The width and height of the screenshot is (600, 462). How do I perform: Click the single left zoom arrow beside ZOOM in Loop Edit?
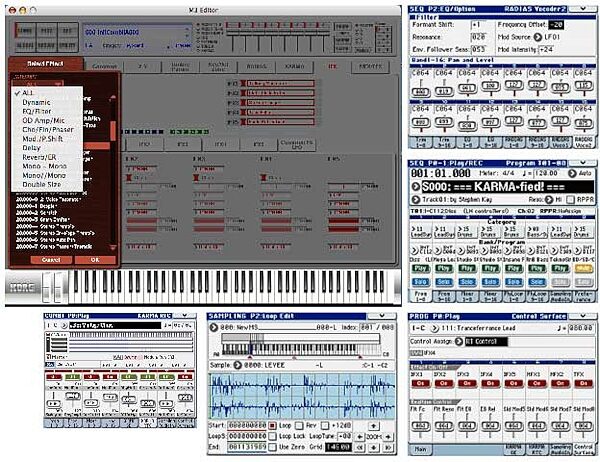point(360,436)
